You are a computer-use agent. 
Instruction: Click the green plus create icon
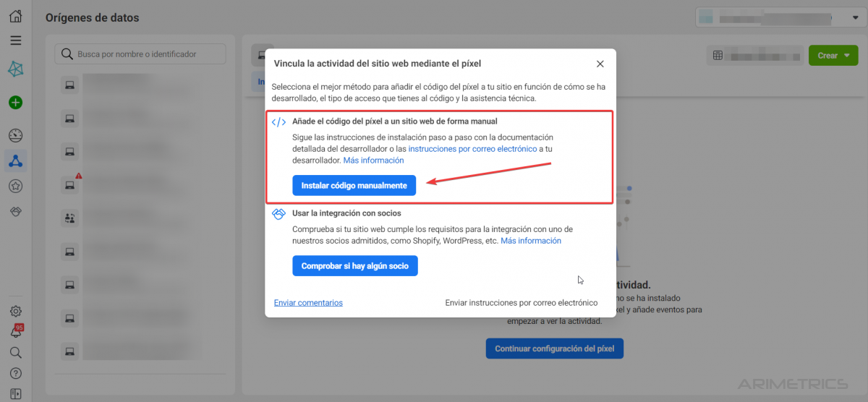[15, 103]
